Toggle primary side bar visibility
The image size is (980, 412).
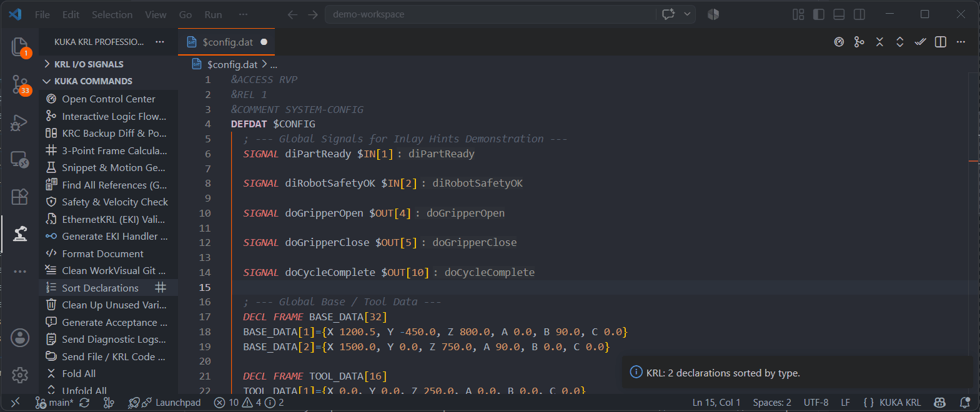tap(819, 14)
